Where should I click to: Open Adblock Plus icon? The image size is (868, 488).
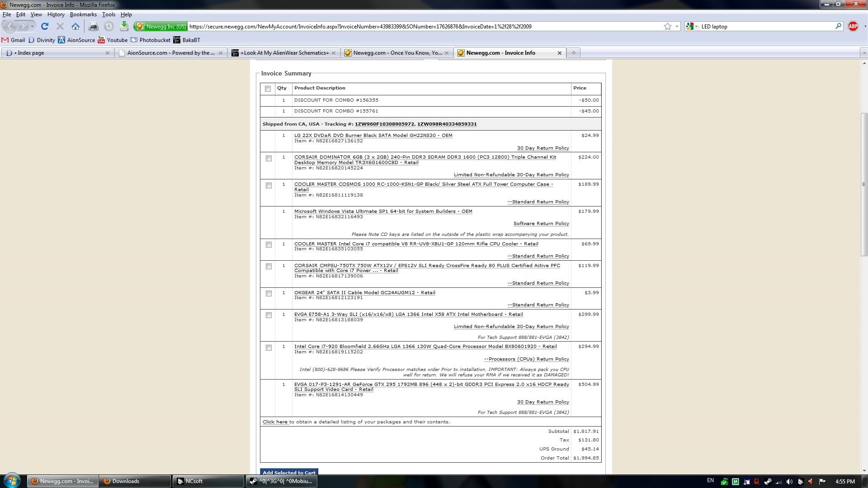click(853, 27)
